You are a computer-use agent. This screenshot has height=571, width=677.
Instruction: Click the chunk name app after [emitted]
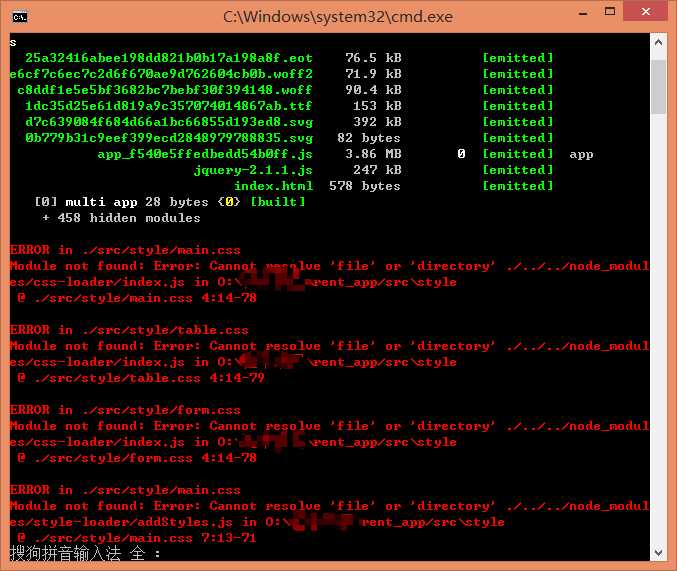pos(581,155)
